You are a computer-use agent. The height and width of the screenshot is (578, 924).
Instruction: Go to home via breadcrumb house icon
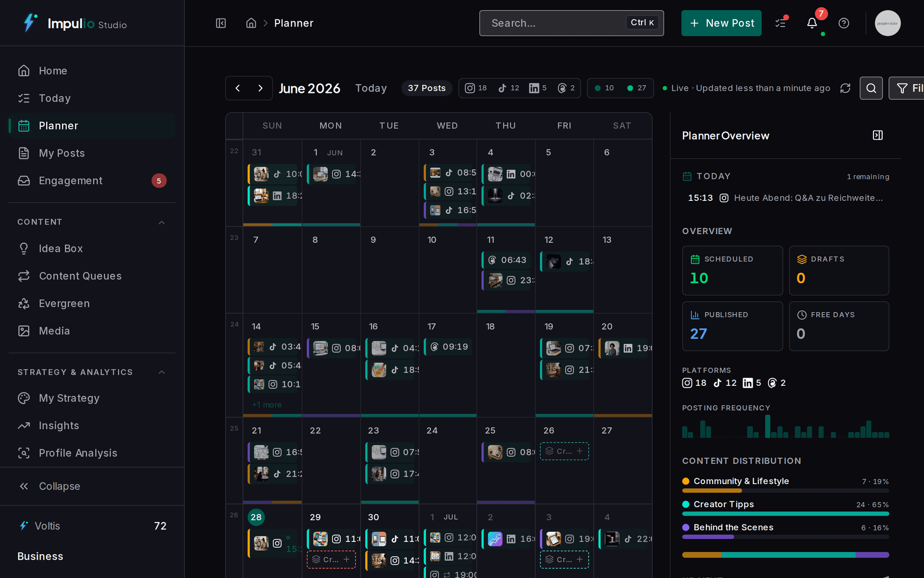coord(251,23)
